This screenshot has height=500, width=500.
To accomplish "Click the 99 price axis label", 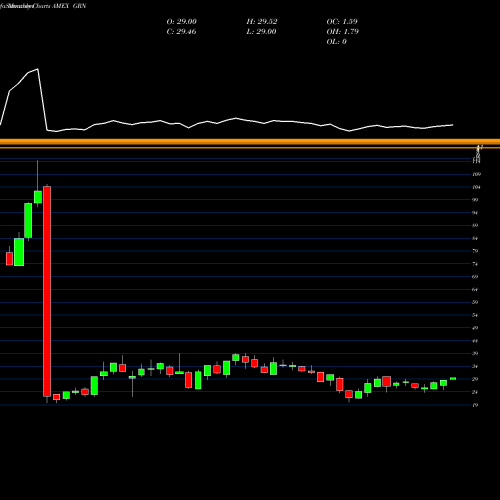I will [x=475, y=200].
